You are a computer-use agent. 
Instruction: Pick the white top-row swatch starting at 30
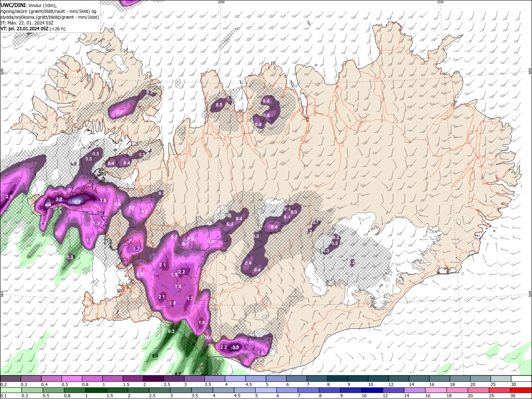tap(522, 379)
